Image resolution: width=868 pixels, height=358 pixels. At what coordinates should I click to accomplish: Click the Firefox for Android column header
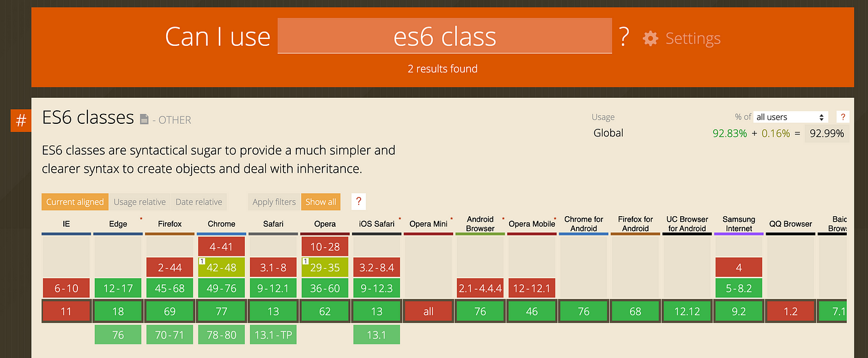coord(635,224)
